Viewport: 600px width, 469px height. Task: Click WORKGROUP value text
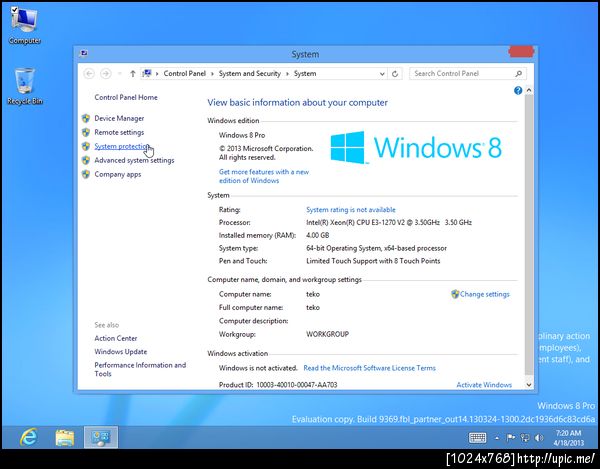328,334
